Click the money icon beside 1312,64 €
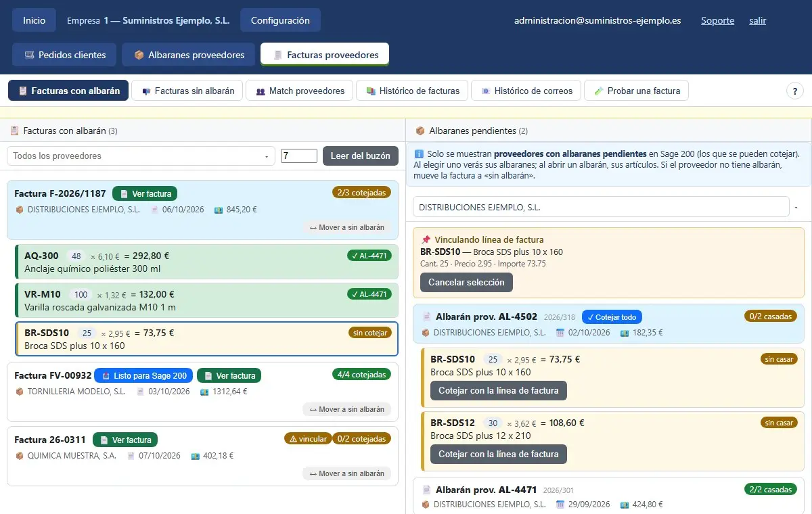The image size is (812, 514). point(204,392)
